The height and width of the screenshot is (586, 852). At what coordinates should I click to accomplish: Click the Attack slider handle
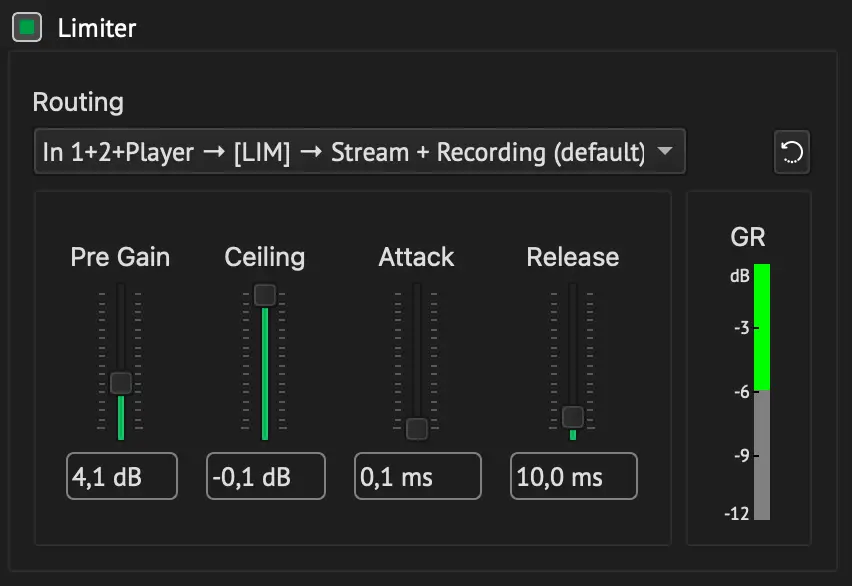(x=417, y=429)
